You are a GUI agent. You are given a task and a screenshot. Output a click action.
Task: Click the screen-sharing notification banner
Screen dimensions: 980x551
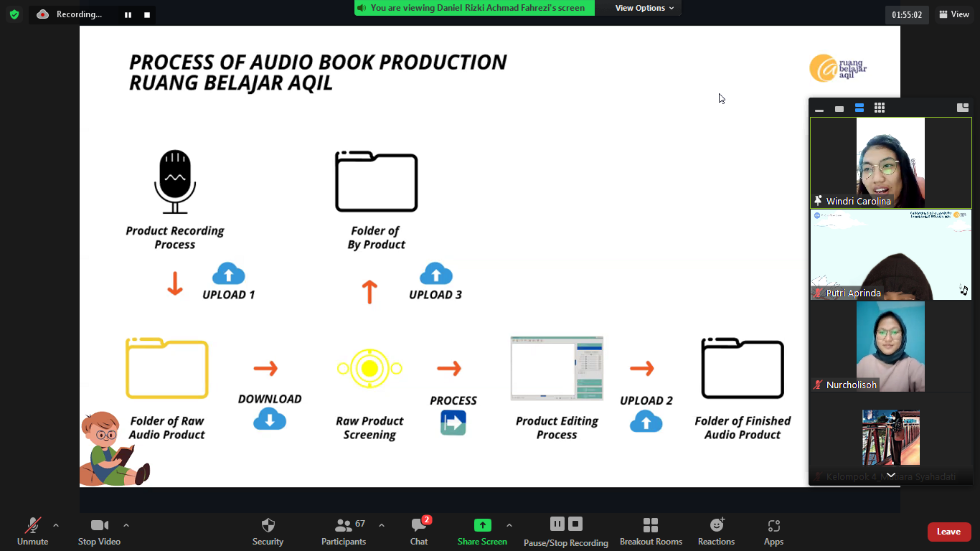[474, 8]
